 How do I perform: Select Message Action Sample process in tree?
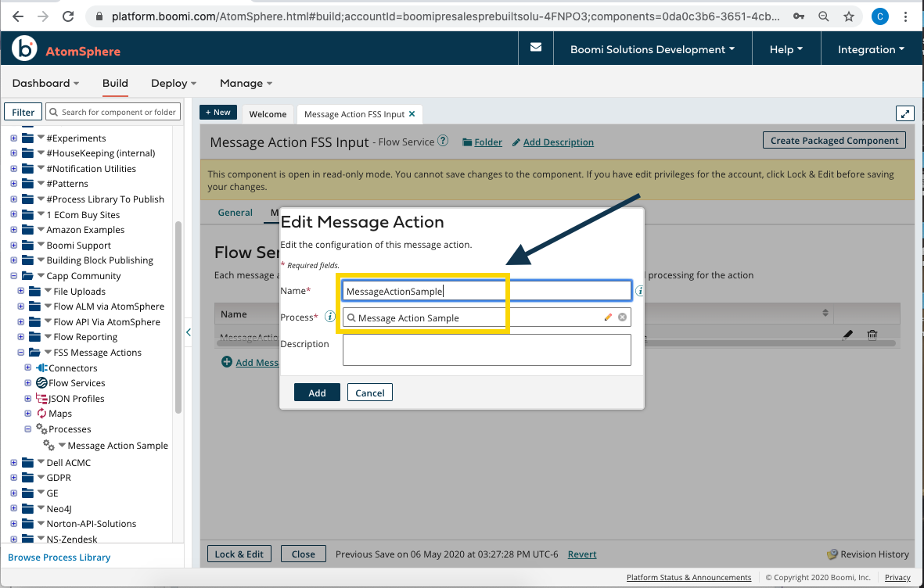[x=117, y=446]
